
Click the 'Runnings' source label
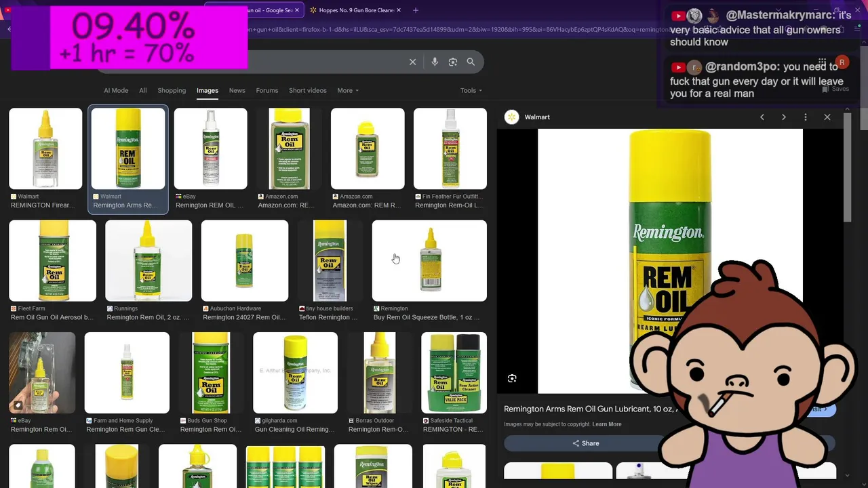(125, 308)
